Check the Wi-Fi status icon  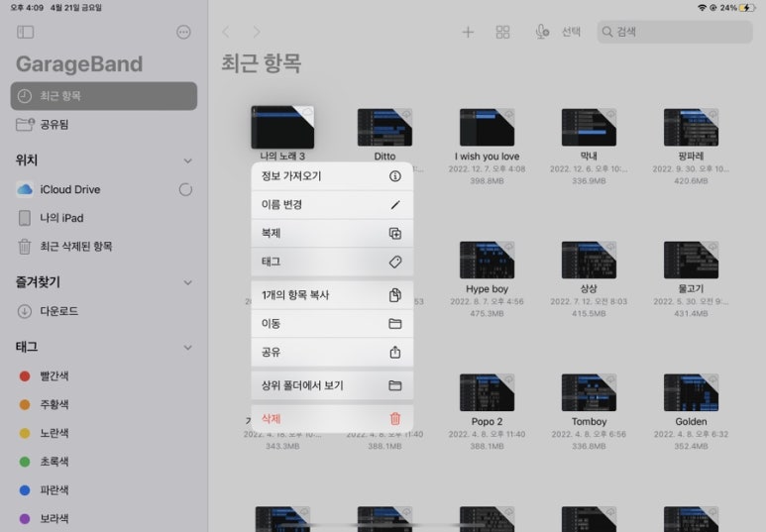(x=702, y=8)
